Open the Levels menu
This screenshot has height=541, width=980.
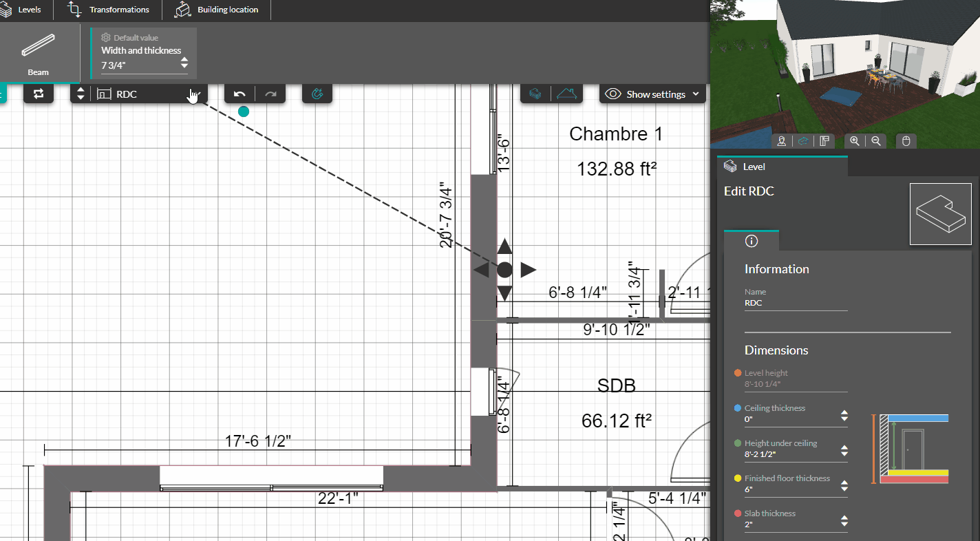click(21, 10)
